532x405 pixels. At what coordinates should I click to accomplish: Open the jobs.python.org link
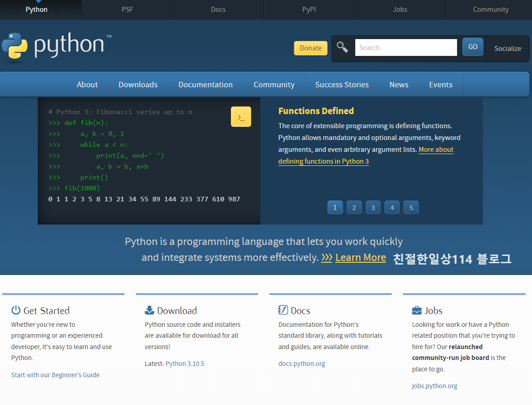tap(435, 386)
